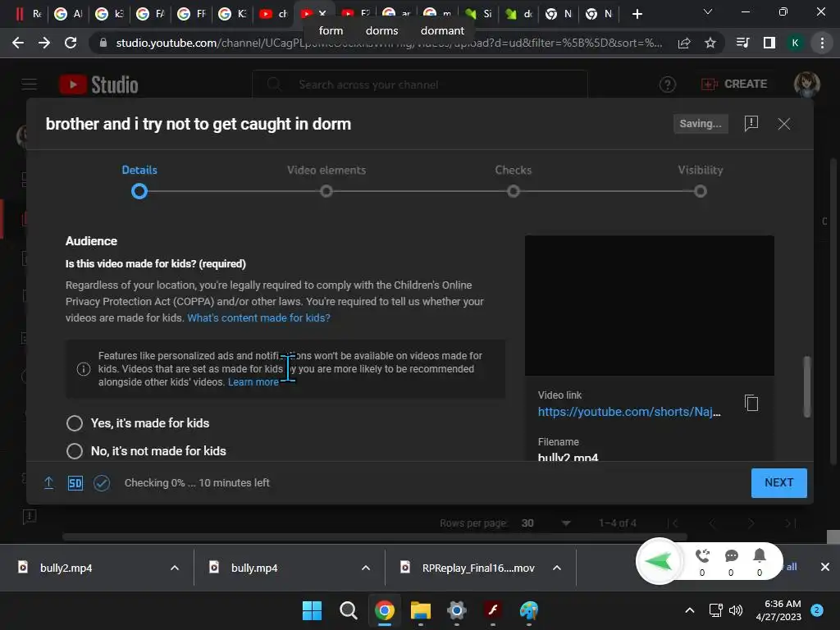The width and height of the screenshot is (840, 630).
Task: Go to the Checks step
Action: click(513, 170)
